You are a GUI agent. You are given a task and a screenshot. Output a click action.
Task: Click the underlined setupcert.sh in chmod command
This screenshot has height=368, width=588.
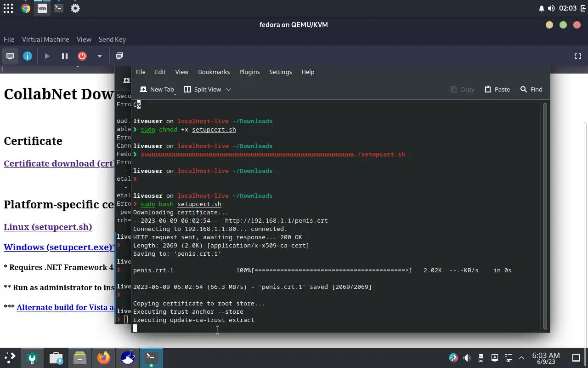click(x=214, y=130)
